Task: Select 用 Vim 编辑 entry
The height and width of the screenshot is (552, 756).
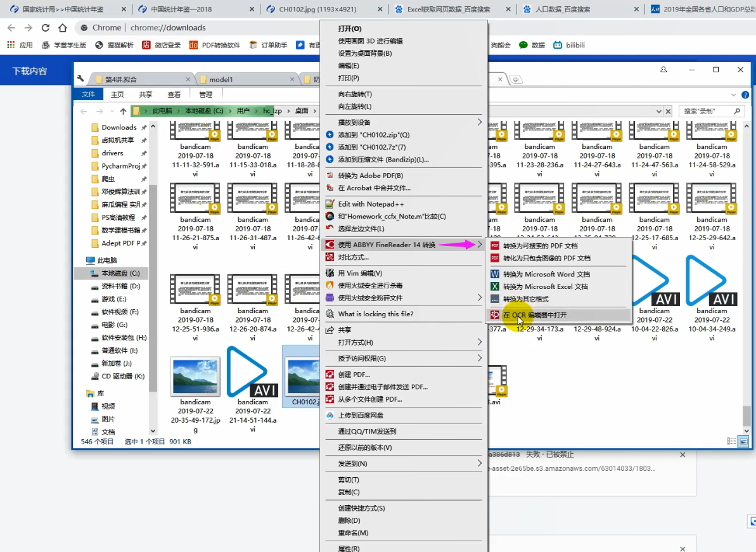Action: click(360, 273)
